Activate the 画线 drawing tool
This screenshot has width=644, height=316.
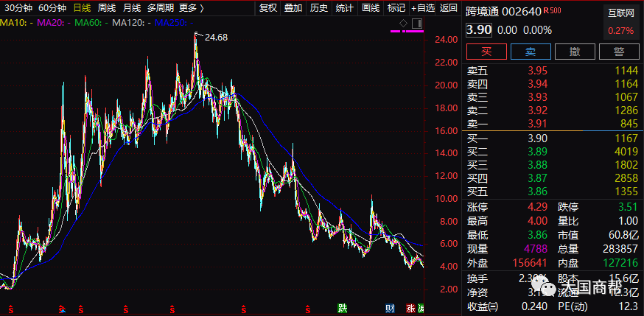coord(370,7)
